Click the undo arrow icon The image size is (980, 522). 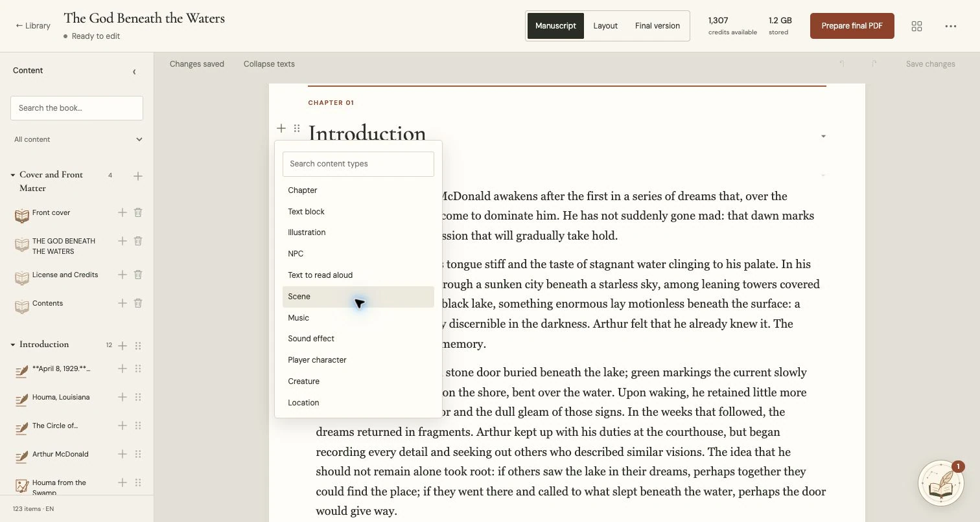point(842,63)
